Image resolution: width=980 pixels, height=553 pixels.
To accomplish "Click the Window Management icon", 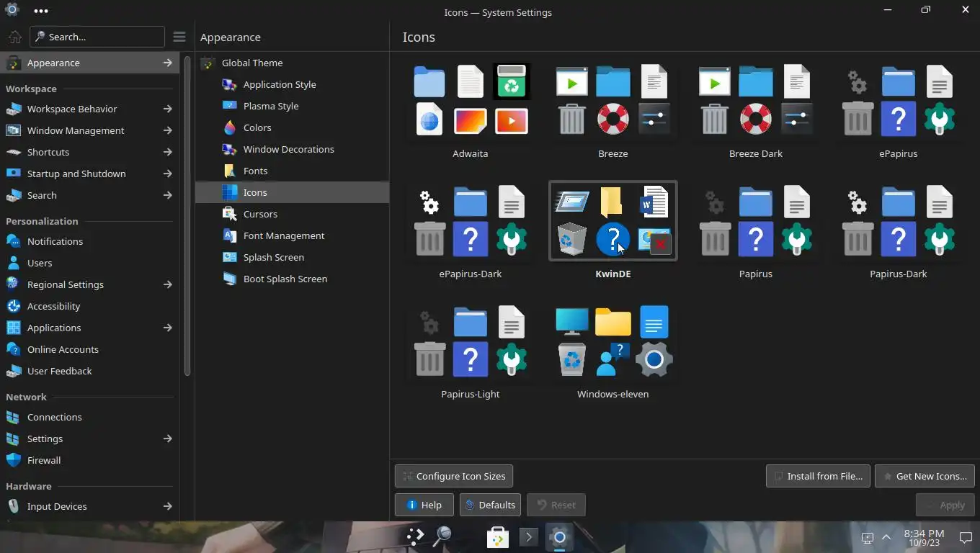I will [14, 130].
